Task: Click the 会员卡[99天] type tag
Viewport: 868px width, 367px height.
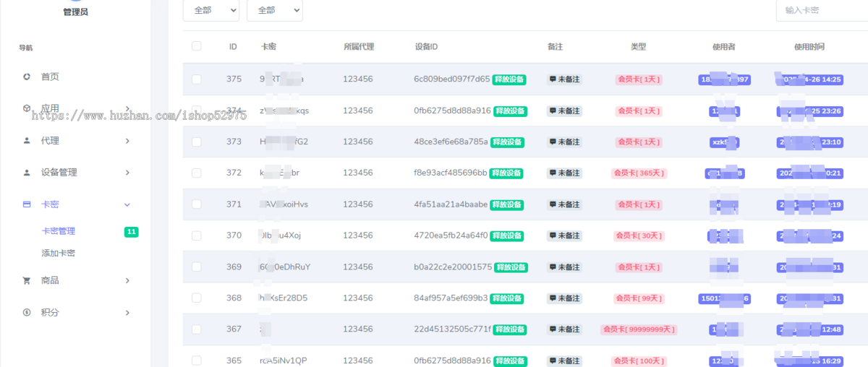Action: pos(639,298)
